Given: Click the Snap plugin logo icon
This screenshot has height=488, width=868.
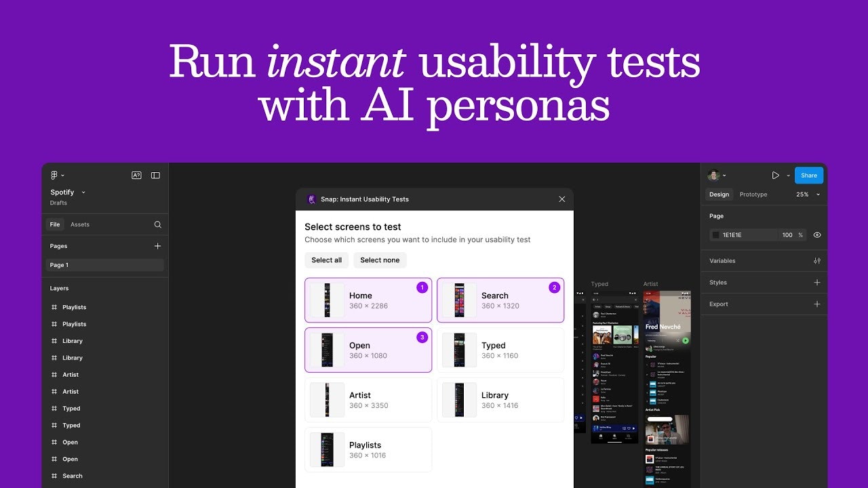Looking at the screenshot, I should pyautogui.click(x=312, y=199).
